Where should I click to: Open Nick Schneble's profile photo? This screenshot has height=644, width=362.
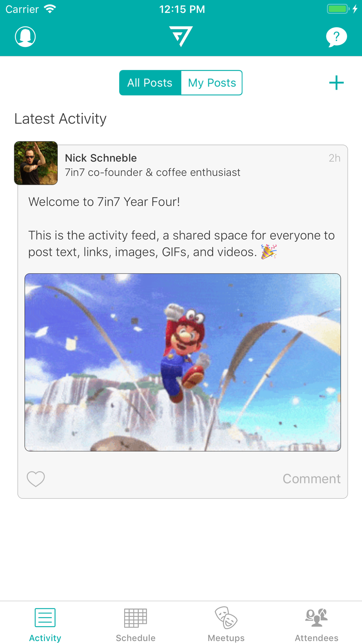click(36, 163)
